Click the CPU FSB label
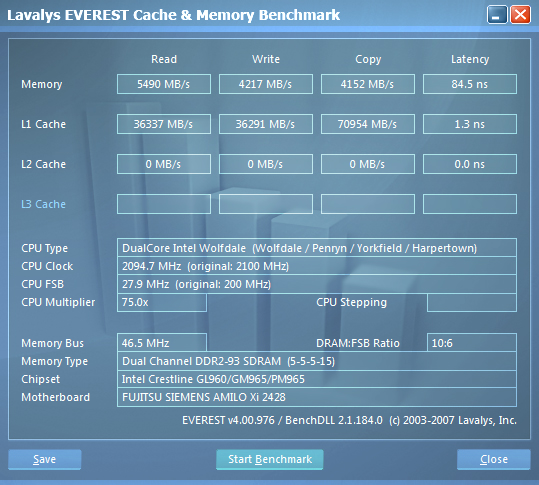Viewport: 539px width, 485px height. click(x=42, y=284)
